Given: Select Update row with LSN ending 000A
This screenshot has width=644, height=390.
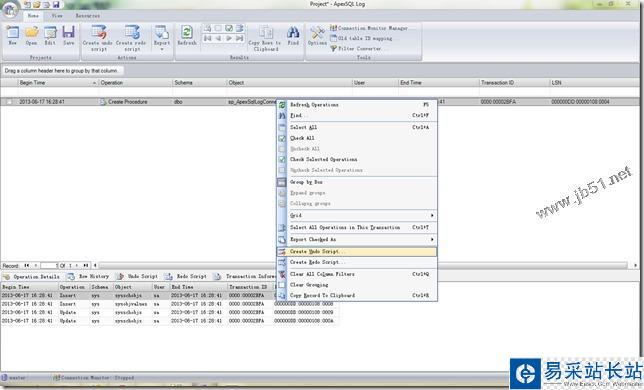Looking at the screenshot, I should click(x=170, y=321).
